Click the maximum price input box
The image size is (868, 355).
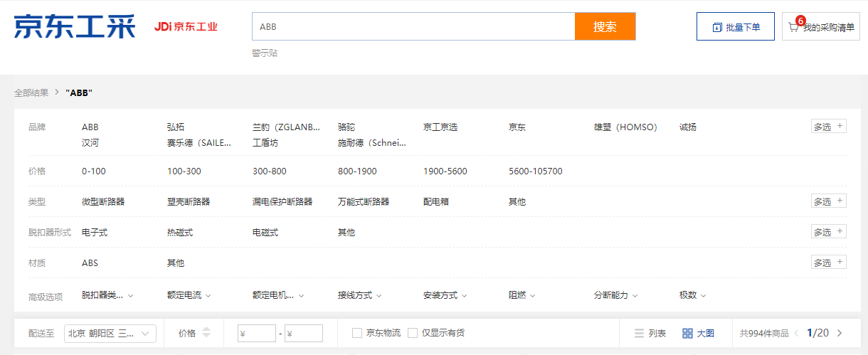point(304,333)
